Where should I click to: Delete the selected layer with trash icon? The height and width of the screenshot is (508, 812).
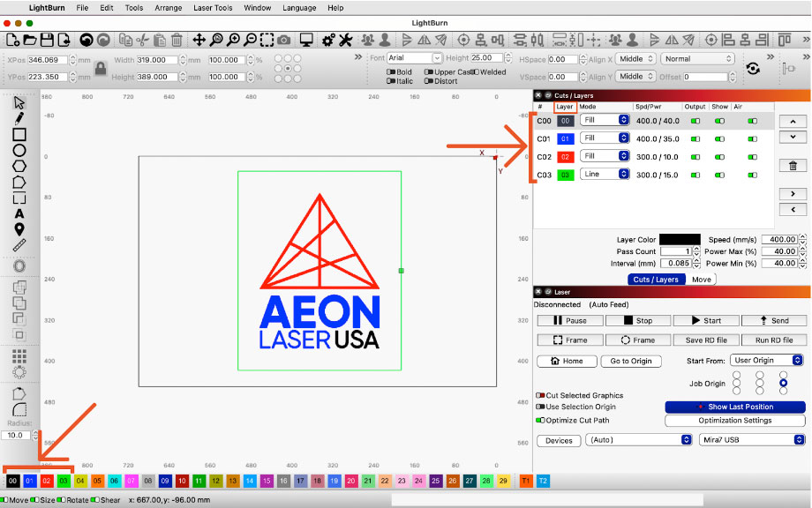(793, 166)
